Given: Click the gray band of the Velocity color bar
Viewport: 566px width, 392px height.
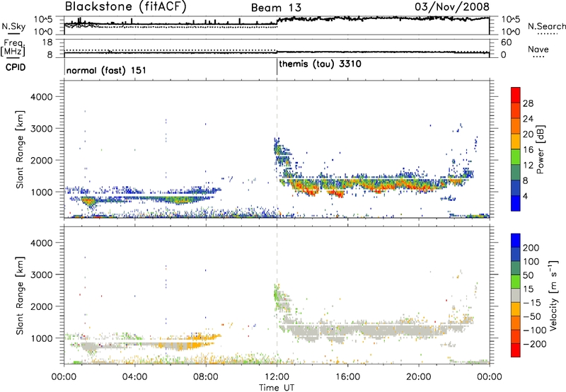Looking at the screenshot, I should pos(516,295).
